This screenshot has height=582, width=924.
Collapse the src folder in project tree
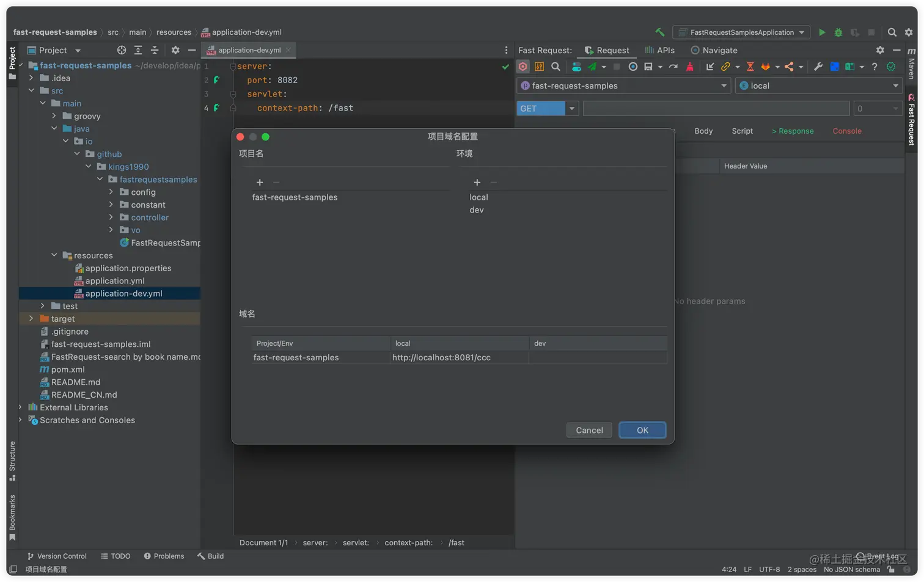(31, 90)
